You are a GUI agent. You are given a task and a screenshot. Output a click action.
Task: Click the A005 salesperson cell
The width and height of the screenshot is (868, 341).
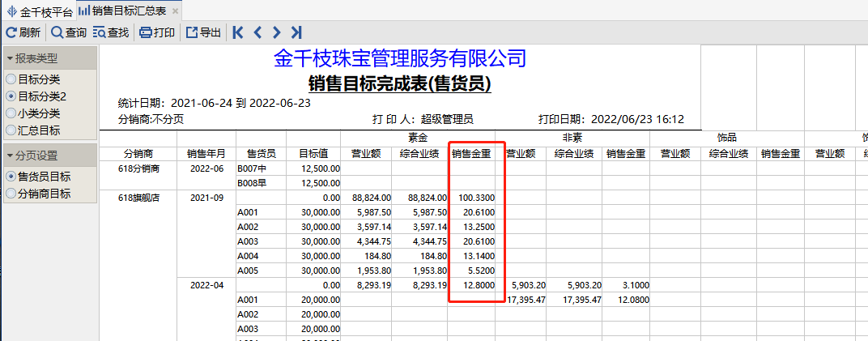[x=261, y=271]
